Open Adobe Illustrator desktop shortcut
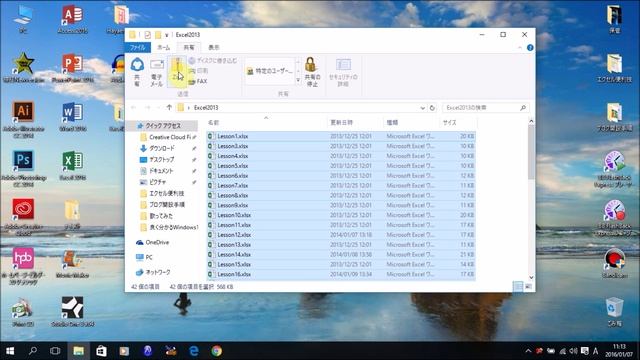 click(23, 119)
